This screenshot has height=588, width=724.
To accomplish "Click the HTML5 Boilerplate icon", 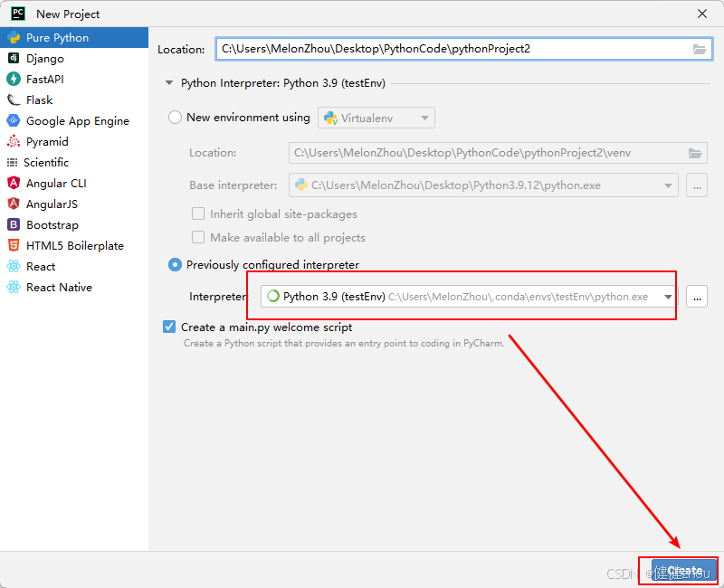I will pyautogui.click(x=14, y=245).
